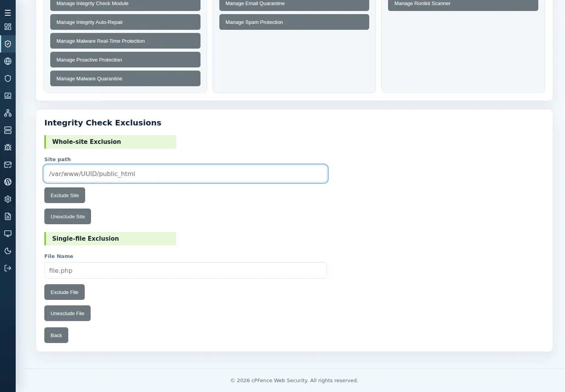Viewport: 565px width, 392px height.
Task: Click the Back button
Action: pos(56,335)
